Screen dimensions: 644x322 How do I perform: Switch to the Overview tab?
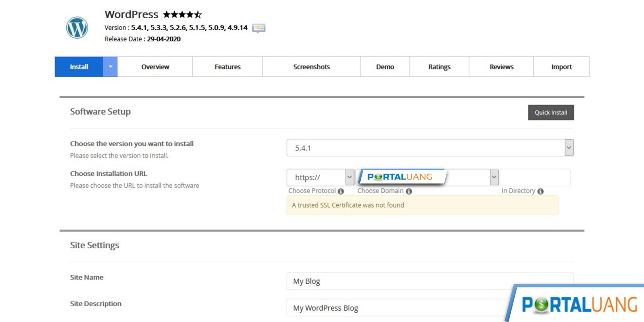tap(155, 67)
